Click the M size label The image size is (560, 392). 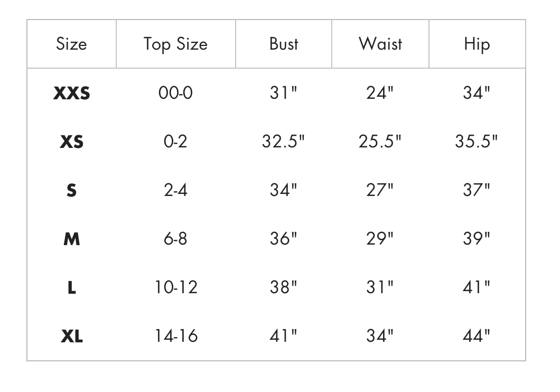72,239
